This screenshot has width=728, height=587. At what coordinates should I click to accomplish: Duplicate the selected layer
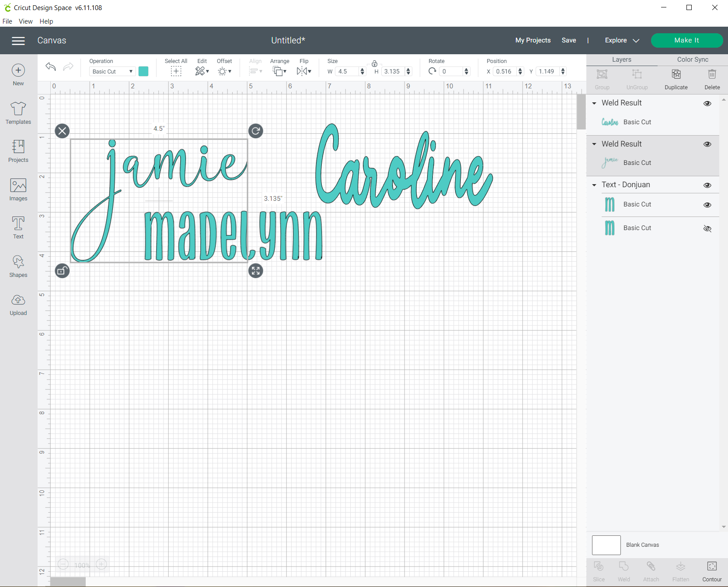coord(676,79)
